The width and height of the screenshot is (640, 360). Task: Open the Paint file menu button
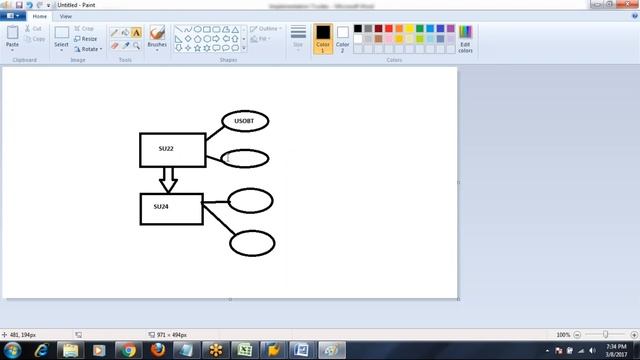13,16
